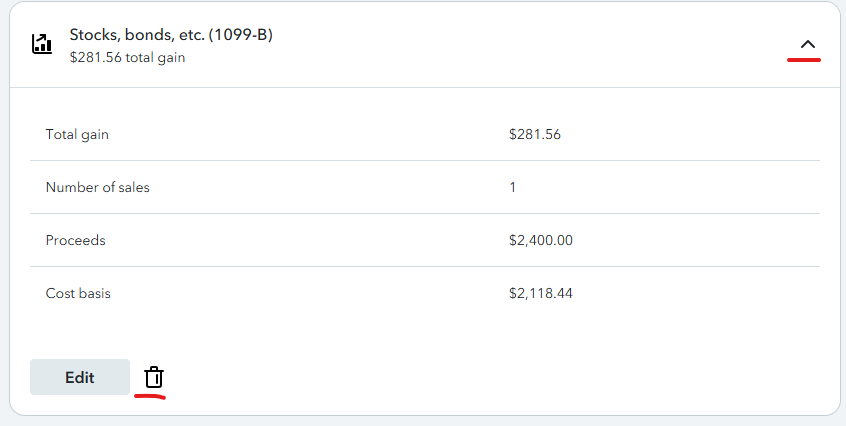Collapse the Stocks, bonds section chevron

808,45
